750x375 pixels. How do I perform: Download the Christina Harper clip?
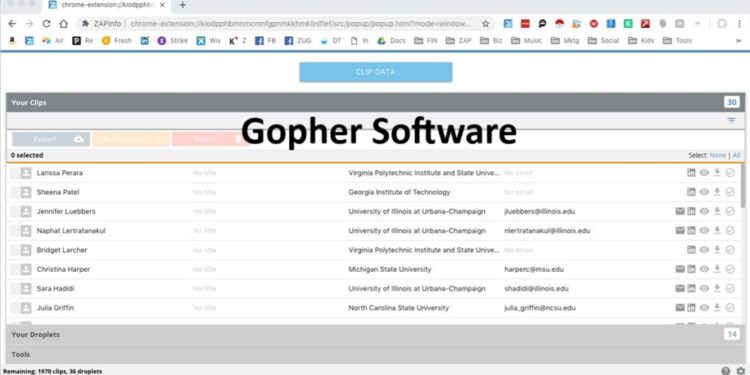[717, 269]
